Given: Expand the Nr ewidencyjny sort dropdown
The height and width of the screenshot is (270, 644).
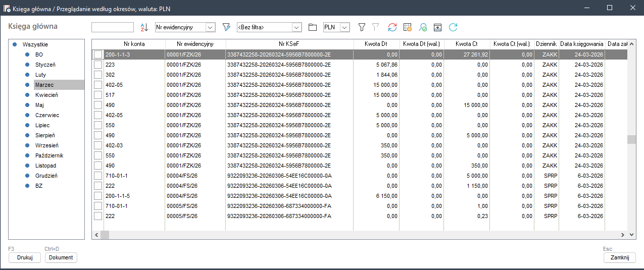Looking at the screenshot, I should pos(211,27).
